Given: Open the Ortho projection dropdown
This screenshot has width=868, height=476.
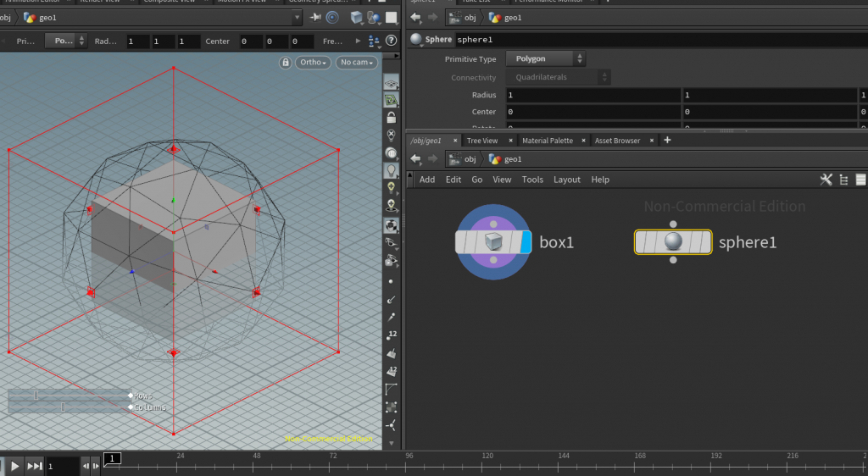Looking at the screenshot, I should 314,63.
